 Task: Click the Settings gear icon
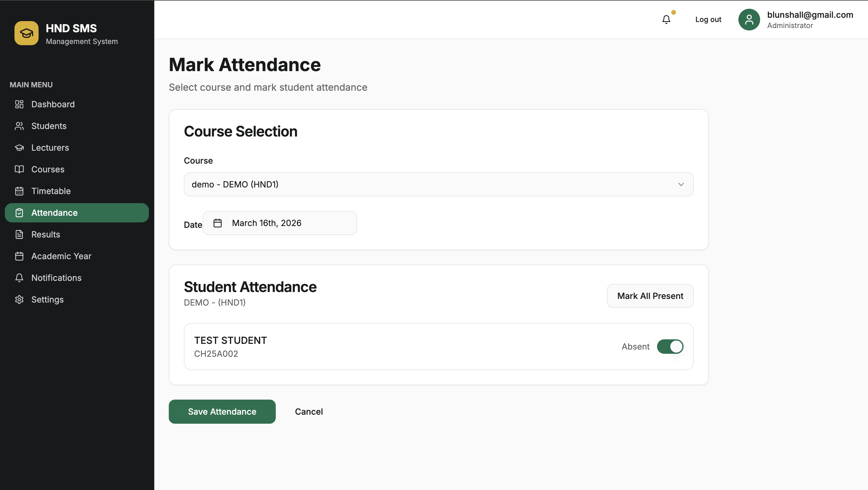click(19, 299)
